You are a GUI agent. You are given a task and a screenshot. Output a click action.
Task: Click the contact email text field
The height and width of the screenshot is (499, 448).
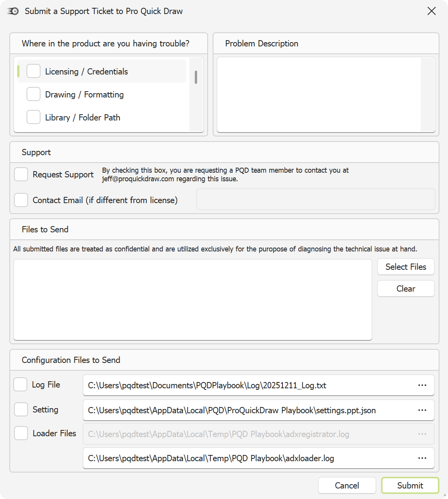click(x=316, y=199)
